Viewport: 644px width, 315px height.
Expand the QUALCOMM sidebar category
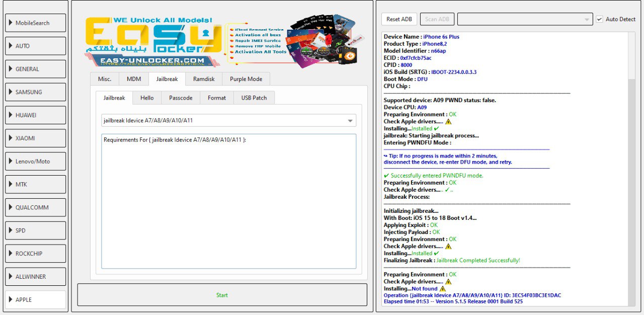36,207
